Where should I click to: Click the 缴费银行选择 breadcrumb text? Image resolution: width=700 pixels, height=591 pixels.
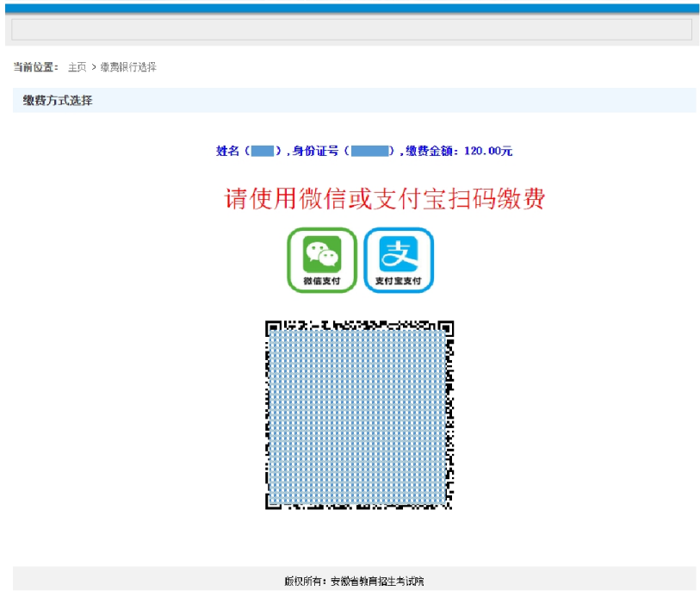[128, 67]
